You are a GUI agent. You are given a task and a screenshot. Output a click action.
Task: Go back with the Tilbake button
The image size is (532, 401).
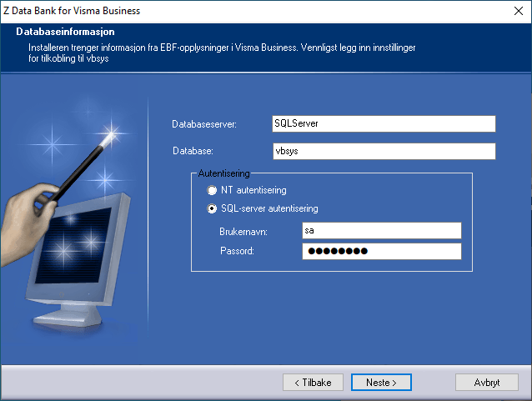[313, 383]
